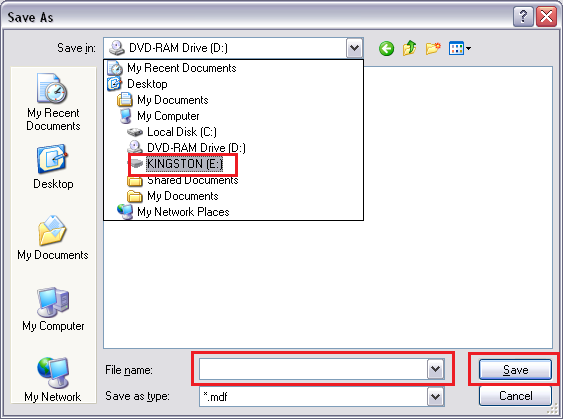Click the Cancel button
The height and width of the screenshot is (419, 563).
[515, 396]
